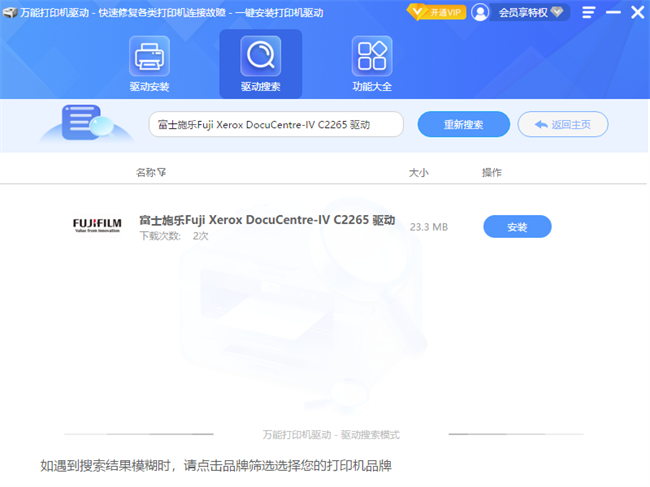Click the 返回主页 button

(562, 125)
